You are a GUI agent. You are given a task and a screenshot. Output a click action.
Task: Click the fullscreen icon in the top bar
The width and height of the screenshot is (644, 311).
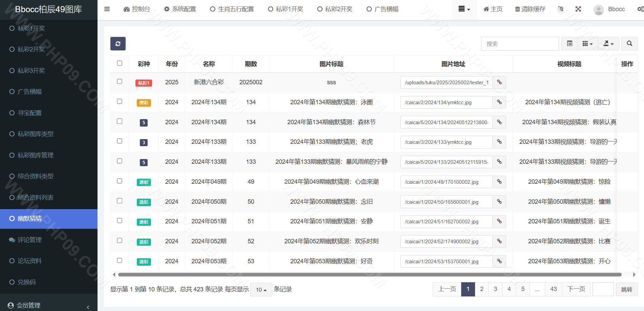point(578,9)
